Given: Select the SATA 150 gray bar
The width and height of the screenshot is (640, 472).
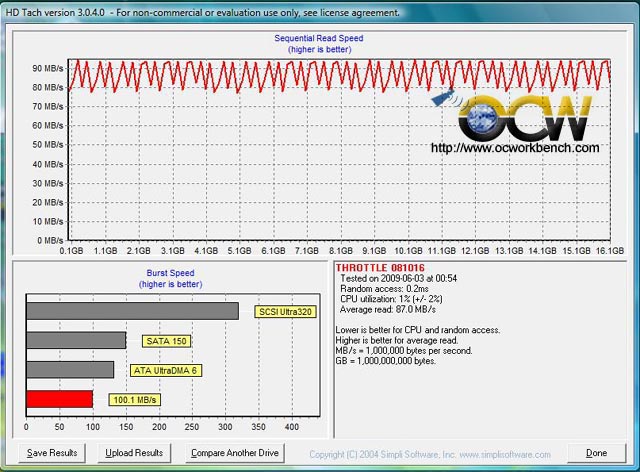Looking at the screenshot, I should pos(76,340).
